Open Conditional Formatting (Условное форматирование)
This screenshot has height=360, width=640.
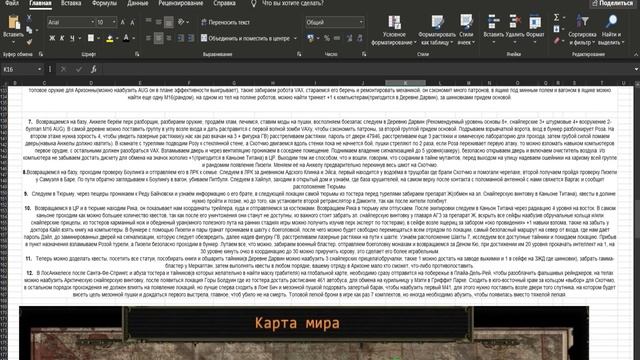click(x=394, y=30)
